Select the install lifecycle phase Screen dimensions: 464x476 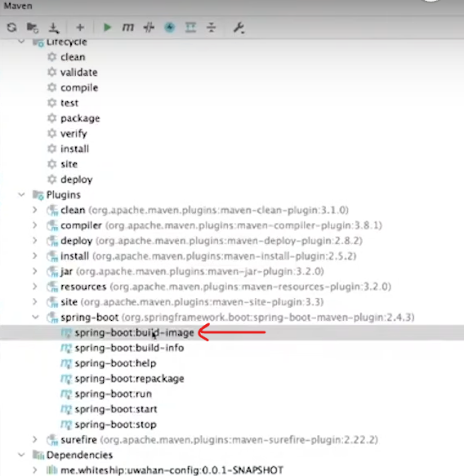pyautogui.click(x=74, y=149)
